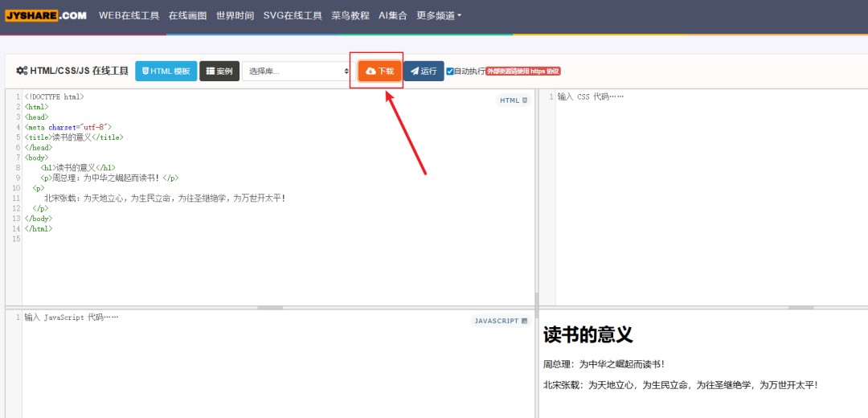
Task: Open 菜鸟教程 in the navigation bar
Action: pos(350,15)
